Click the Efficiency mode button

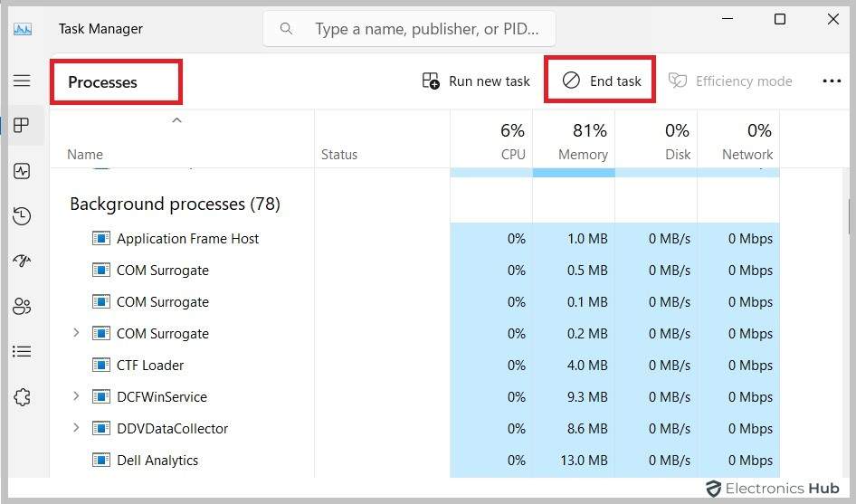point(730,81)
